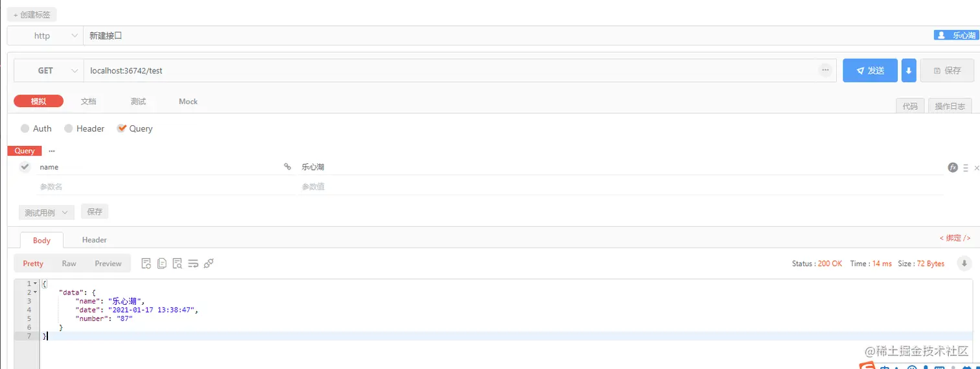The width and height of the screenshot is (980, 369).
Task: Click the copy response icon
Action: [162, 263]
